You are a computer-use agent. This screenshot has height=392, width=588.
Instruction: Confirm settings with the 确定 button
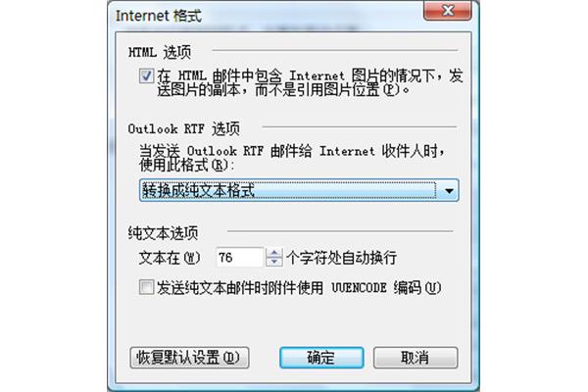(x=321, y=358)
